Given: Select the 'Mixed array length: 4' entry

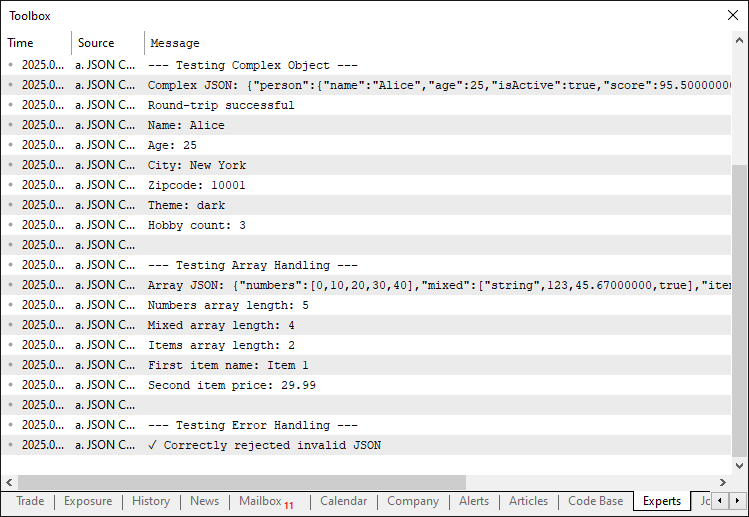Looking at the screenshot, I should point(366,325).
